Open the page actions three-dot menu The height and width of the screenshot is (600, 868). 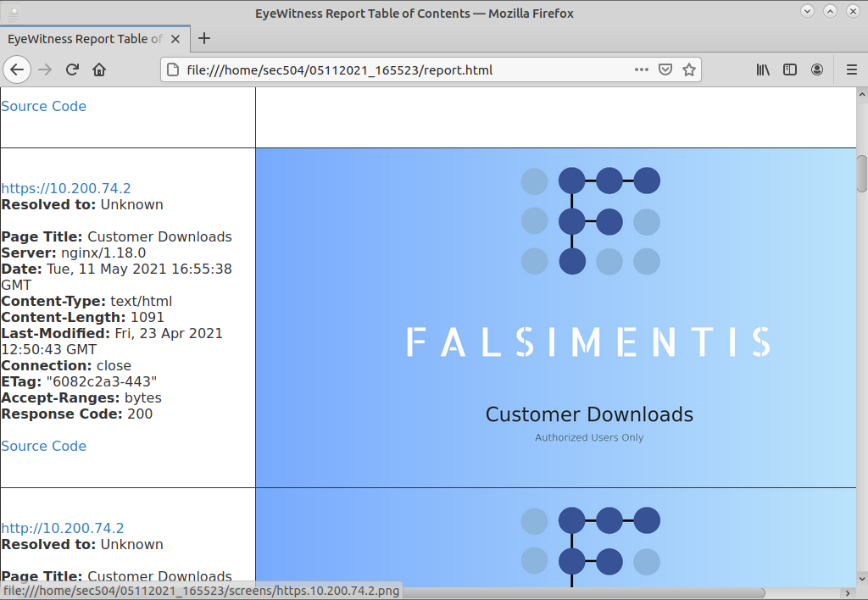(641, 69)
